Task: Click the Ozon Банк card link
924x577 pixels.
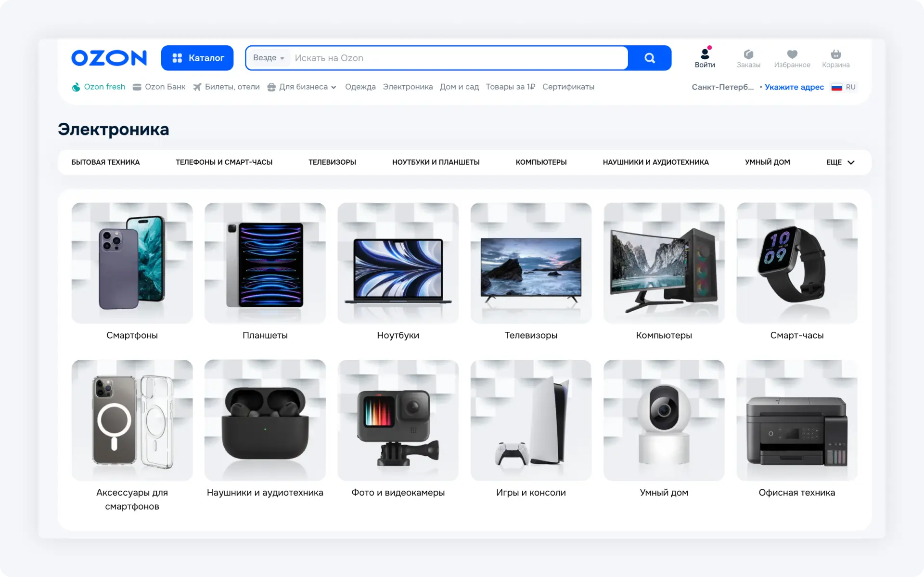Action: (159, 87)
